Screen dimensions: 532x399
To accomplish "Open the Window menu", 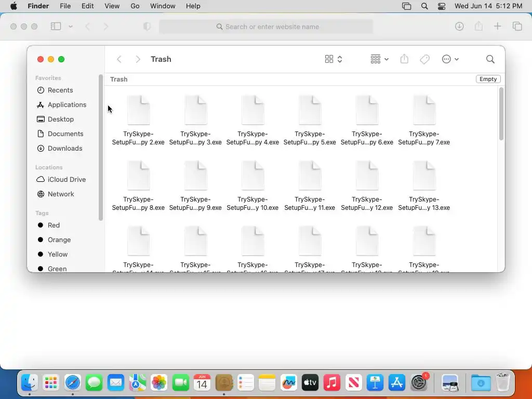I will 163,6.
